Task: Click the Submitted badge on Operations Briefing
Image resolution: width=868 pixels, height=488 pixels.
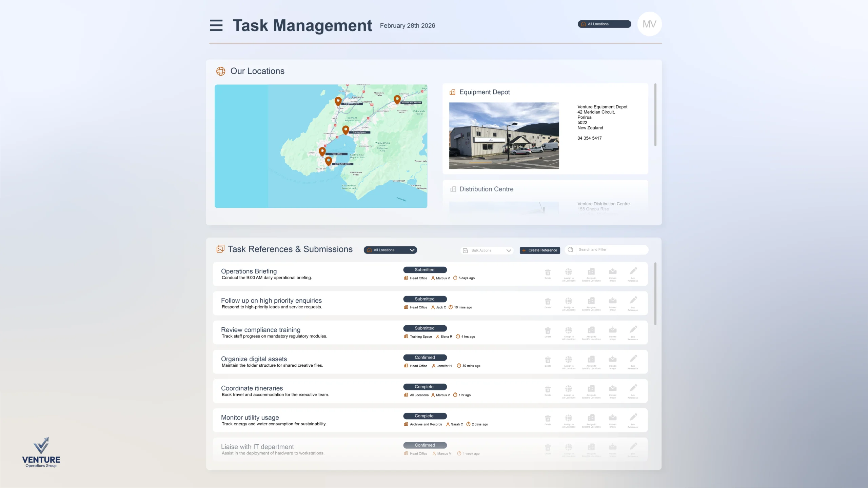Action: (425, 270)
